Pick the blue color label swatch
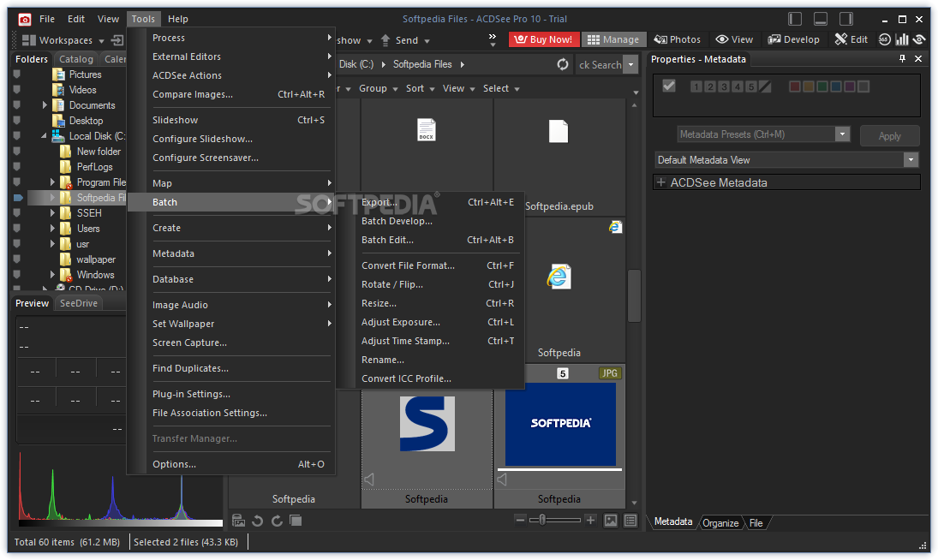The image size is (938, 560). point(836,86)
